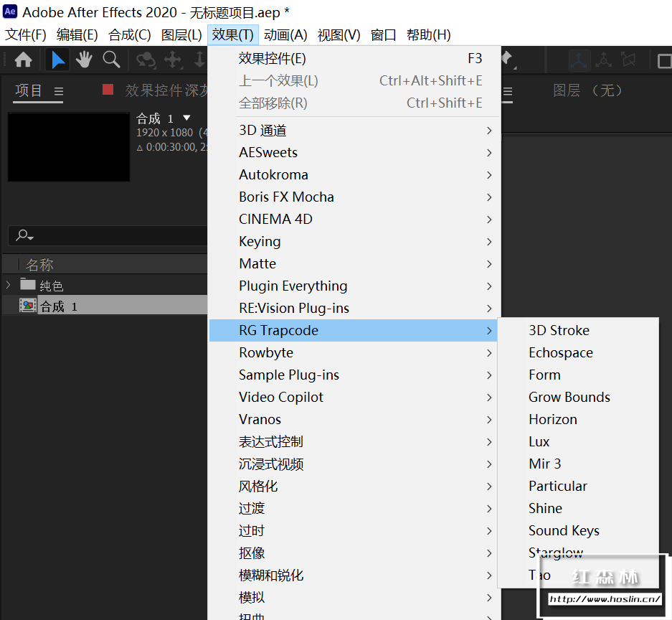Select the Orbit camera tool

(146, 60)
